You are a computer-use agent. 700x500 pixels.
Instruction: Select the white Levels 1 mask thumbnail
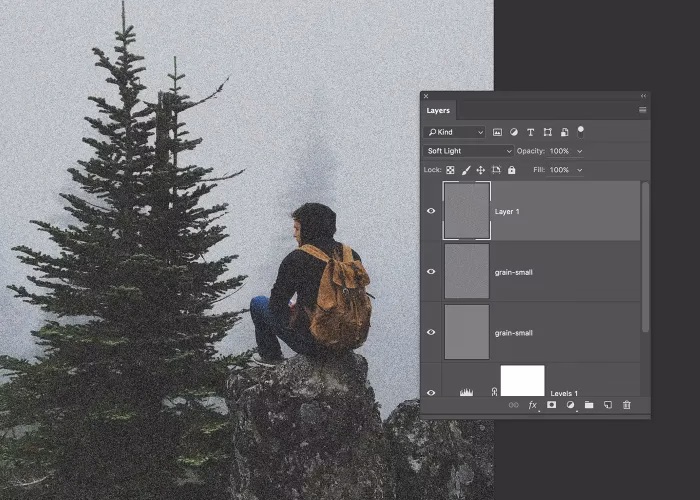tap(523, 381)
